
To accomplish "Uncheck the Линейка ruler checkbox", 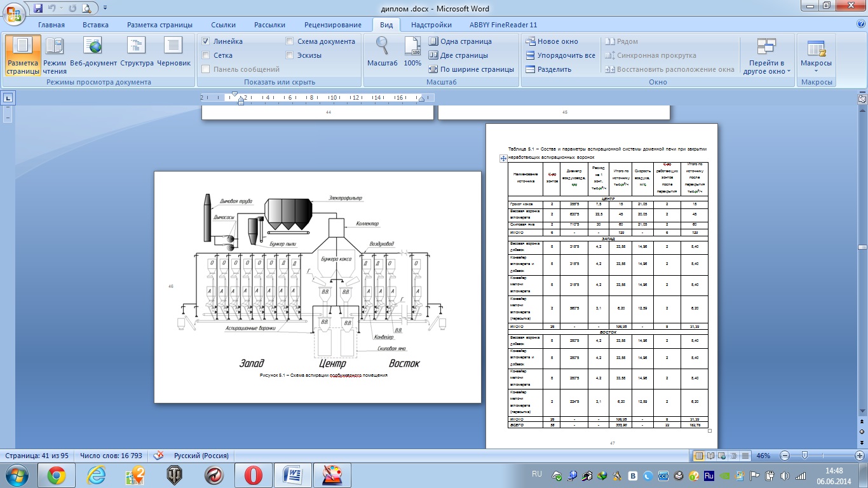I will point(206,41).
